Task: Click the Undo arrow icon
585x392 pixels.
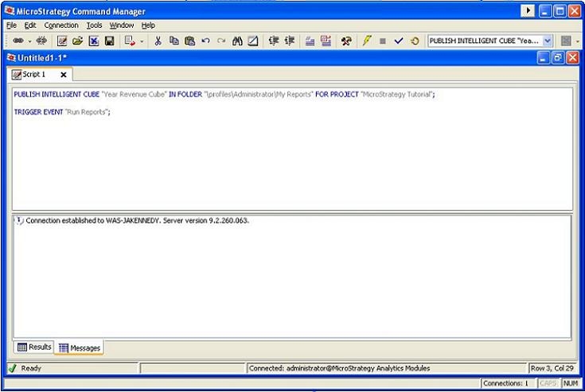Action: 205,41
